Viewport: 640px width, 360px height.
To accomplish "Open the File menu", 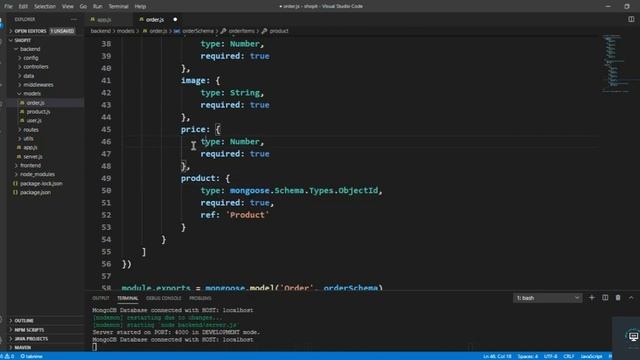I will pyautogui.click(x=8, y=7).
